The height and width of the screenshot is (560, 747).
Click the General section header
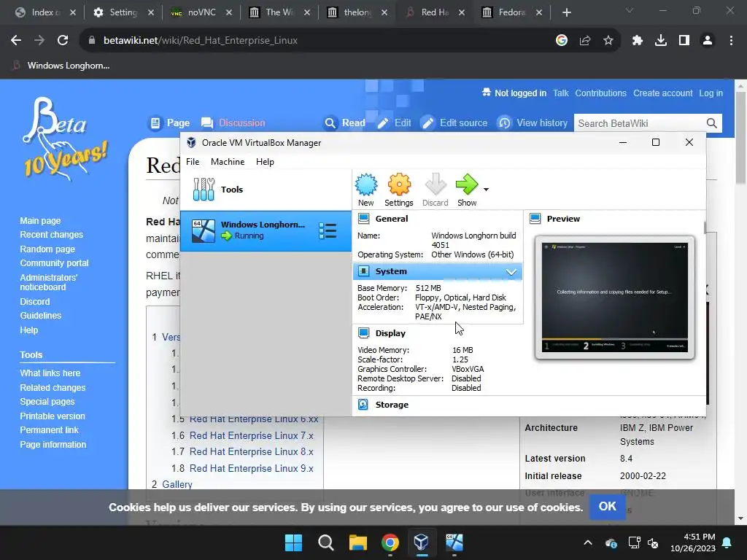[391, 219]
